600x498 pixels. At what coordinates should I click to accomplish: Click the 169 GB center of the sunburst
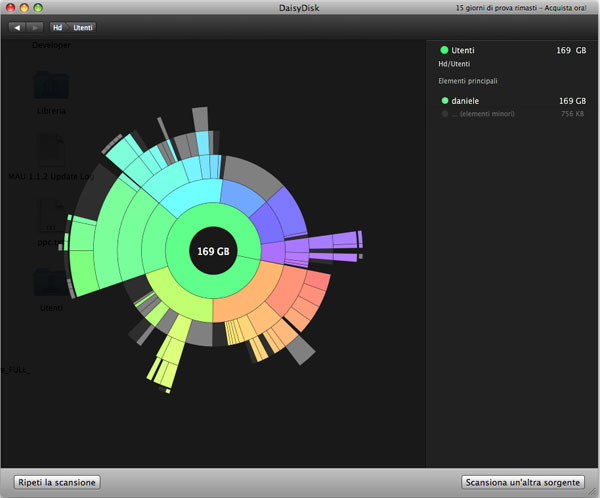pos(213,251)
